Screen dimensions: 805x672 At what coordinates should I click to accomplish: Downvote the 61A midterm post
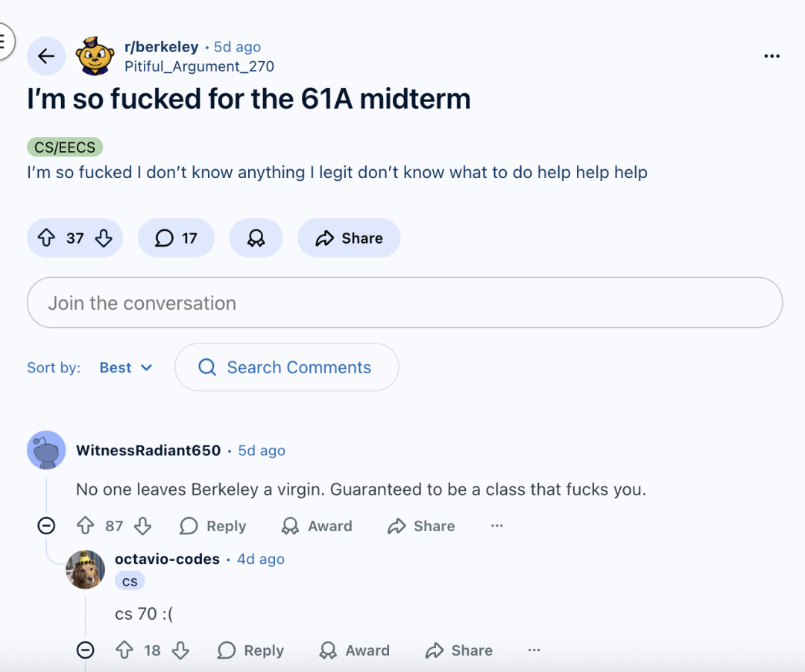point(104,238)
